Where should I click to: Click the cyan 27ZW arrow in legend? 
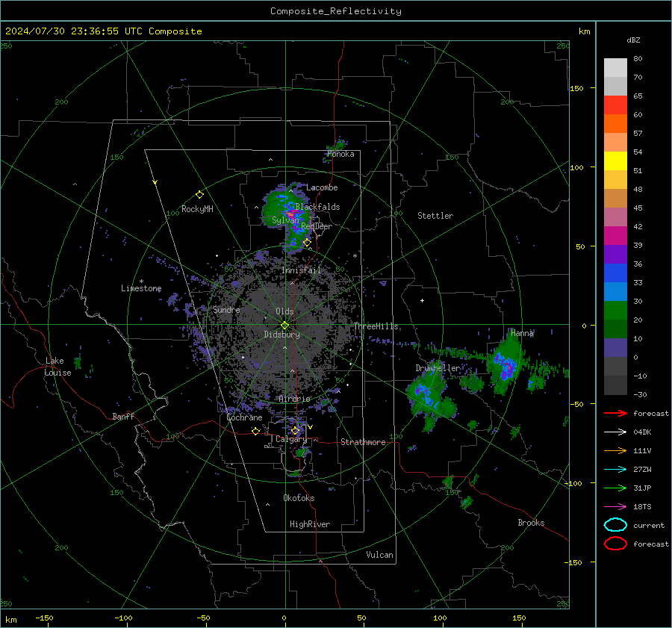click(615, 470)
